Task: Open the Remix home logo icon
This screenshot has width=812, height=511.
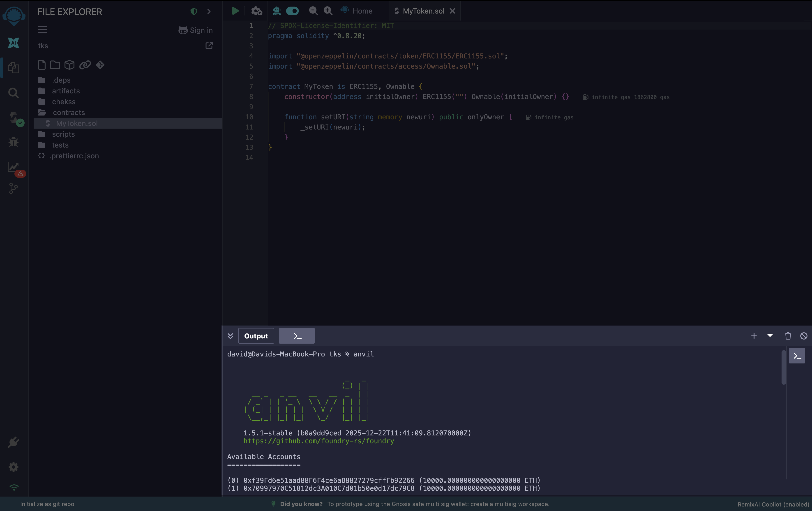Action: pyautogui.click(x=14, y=16)
